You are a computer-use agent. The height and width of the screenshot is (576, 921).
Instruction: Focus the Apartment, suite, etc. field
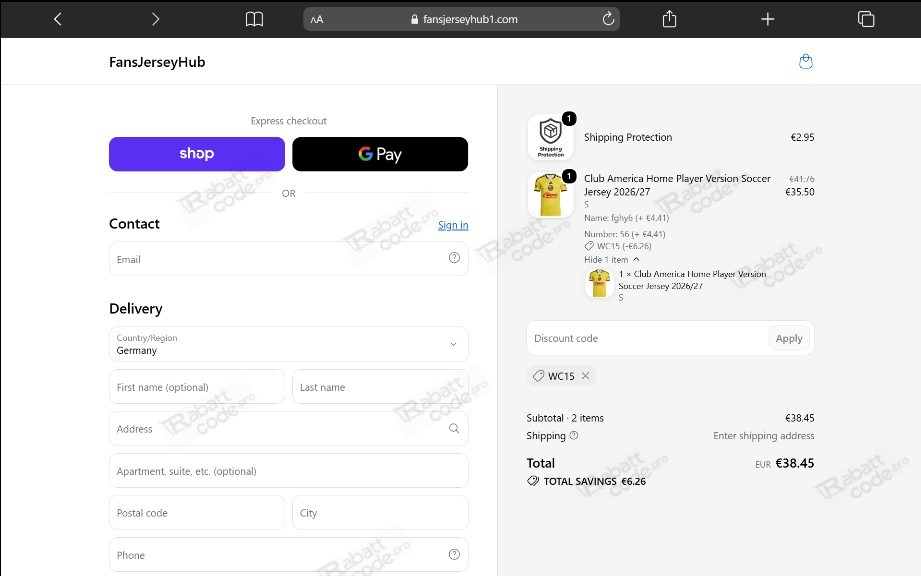[288, 471]
